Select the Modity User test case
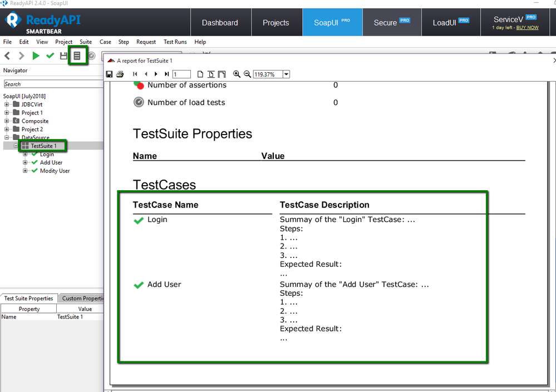The height and width of the screenshot is (392, 556). point(55,171)
